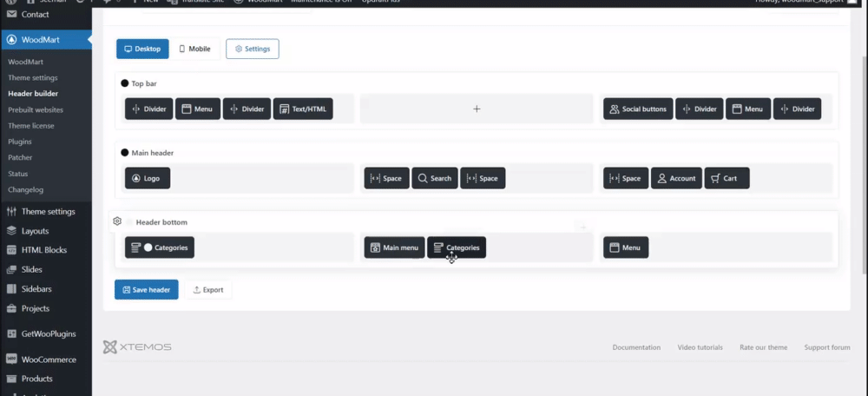Click the floppy disk icon on Save header
Viewport: 868px width, 396px height.
click(x=126, y=290)
